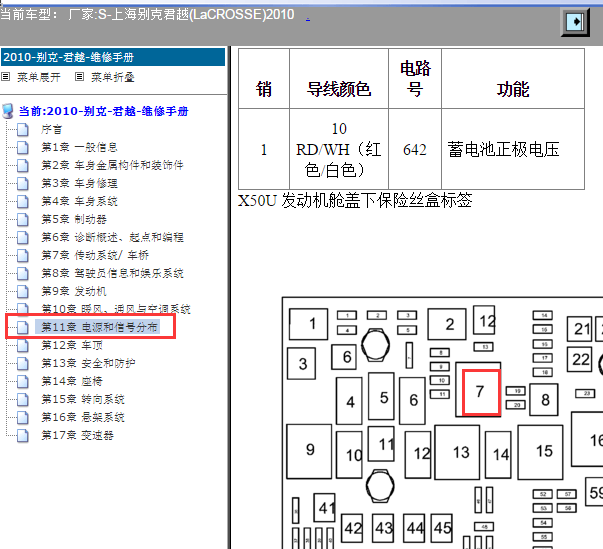The height and width of the screenshot is (549, 603).
Task: Click the document icon beside 第17章 变速器
Action: (x=23, y=436)
